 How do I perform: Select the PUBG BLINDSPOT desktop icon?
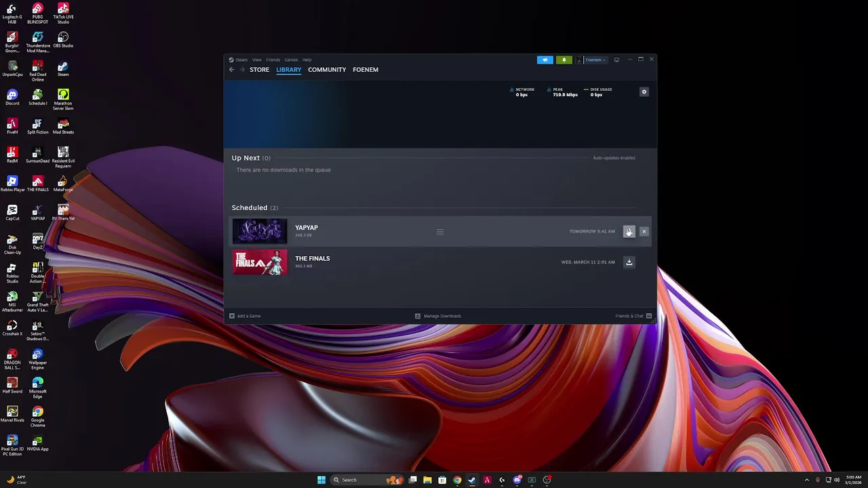pos(38,14)
